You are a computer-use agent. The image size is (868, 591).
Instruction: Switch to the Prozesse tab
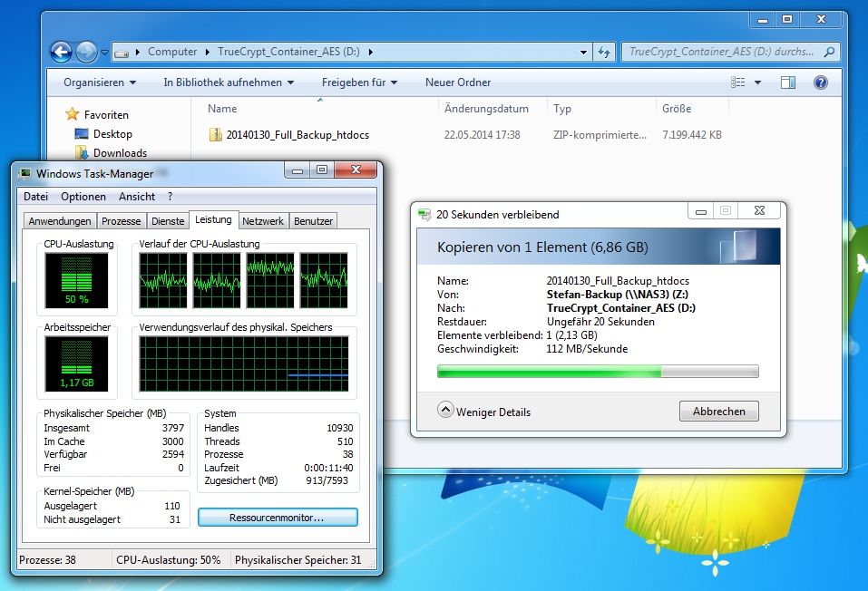(122, 221)
